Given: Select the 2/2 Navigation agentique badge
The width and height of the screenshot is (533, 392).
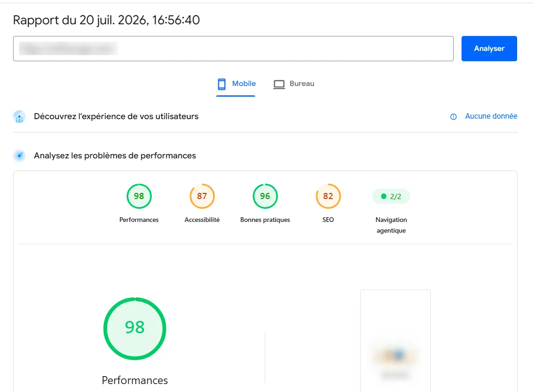Looking at the screenshot, I should (391, 196).
